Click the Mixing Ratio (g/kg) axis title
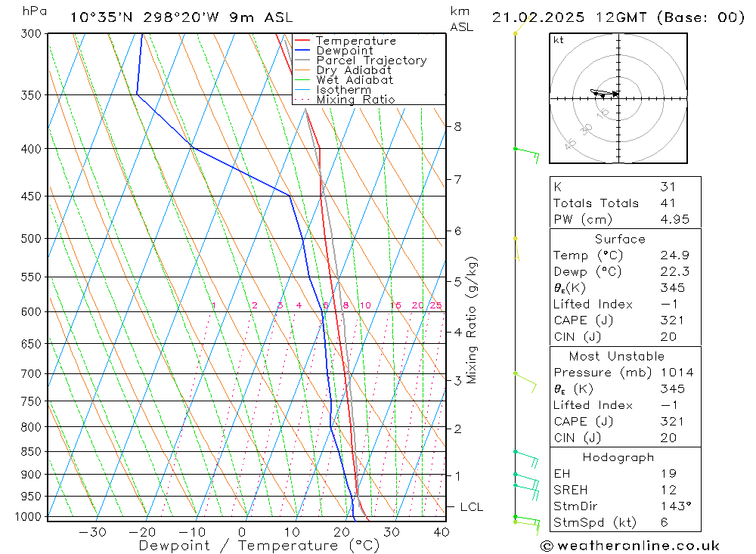This screenshot has height=554, width=756. 472,320
